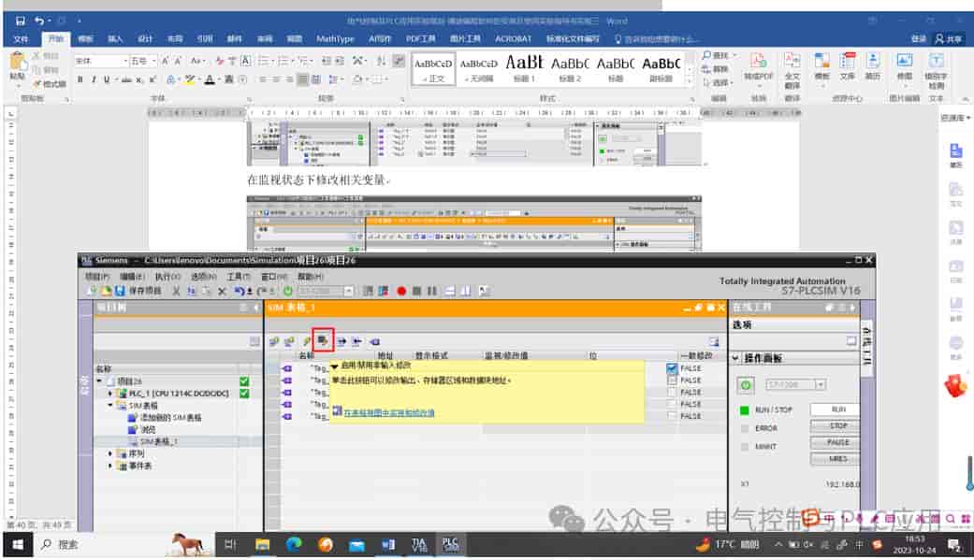Image resolution: width=974 pixels, height=560 pixels.
Task: Click the pause icon in PLCSIM toolbar
Action: click(x=432, y=291)
